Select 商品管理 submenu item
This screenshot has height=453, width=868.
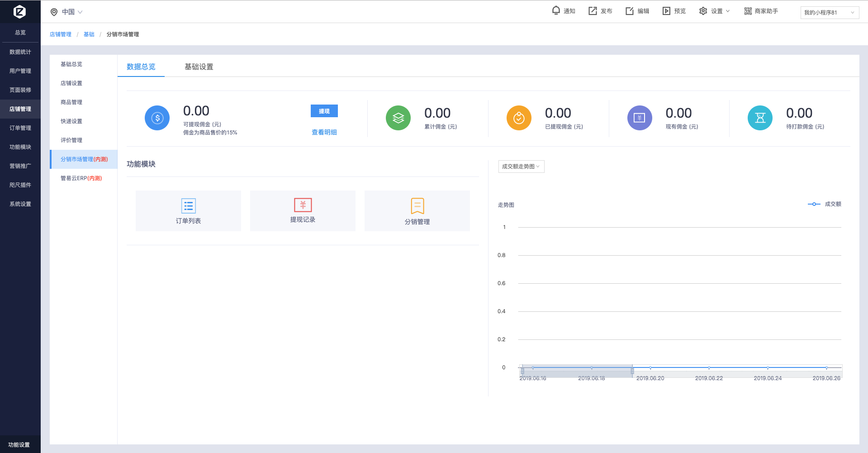point(84,102)
